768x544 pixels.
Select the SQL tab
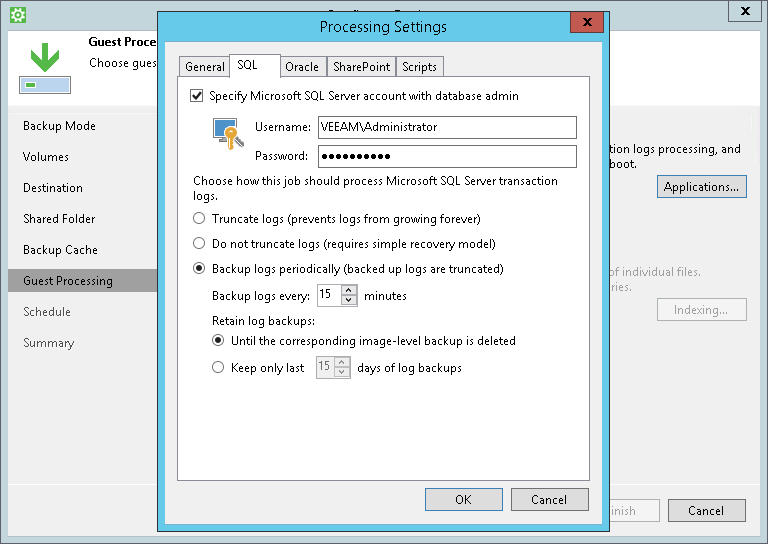(254, 65)
